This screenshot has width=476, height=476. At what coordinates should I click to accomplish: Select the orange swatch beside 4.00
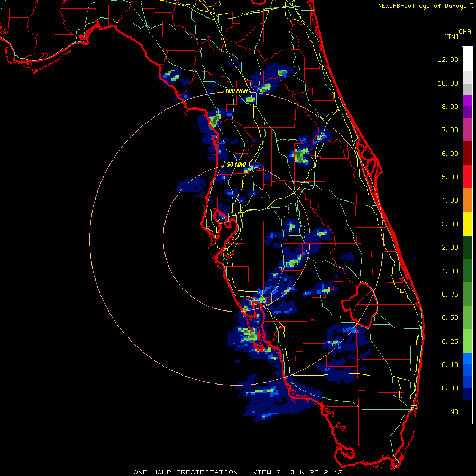(467, 200)
